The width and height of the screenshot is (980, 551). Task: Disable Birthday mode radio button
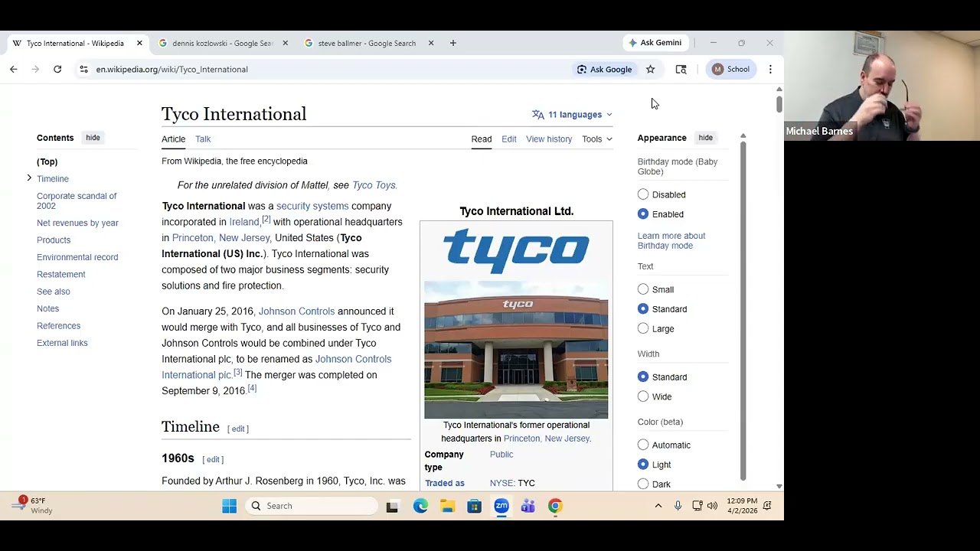coord(643,194)
